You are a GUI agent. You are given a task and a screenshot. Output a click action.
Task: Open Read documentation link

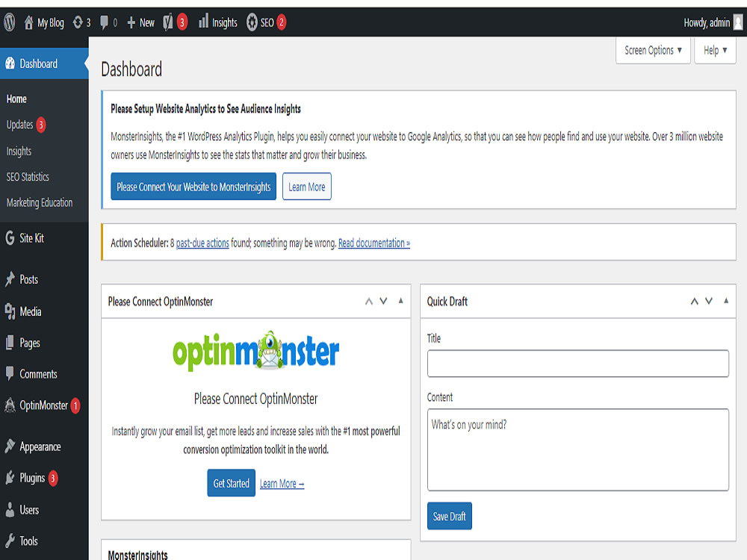pyautogui.click(x=374, y=243)
